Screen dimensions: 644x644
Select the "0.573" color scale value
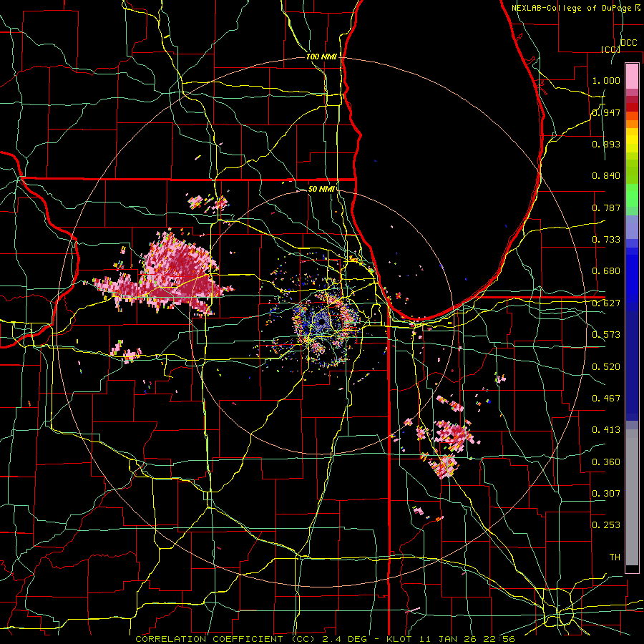(606, 335)
